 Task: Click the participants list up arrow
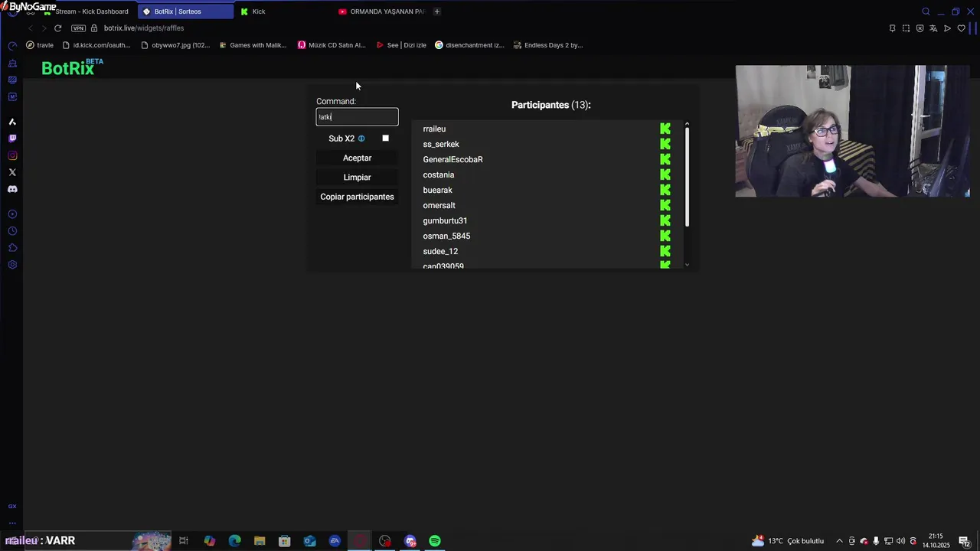coord(687,124)
